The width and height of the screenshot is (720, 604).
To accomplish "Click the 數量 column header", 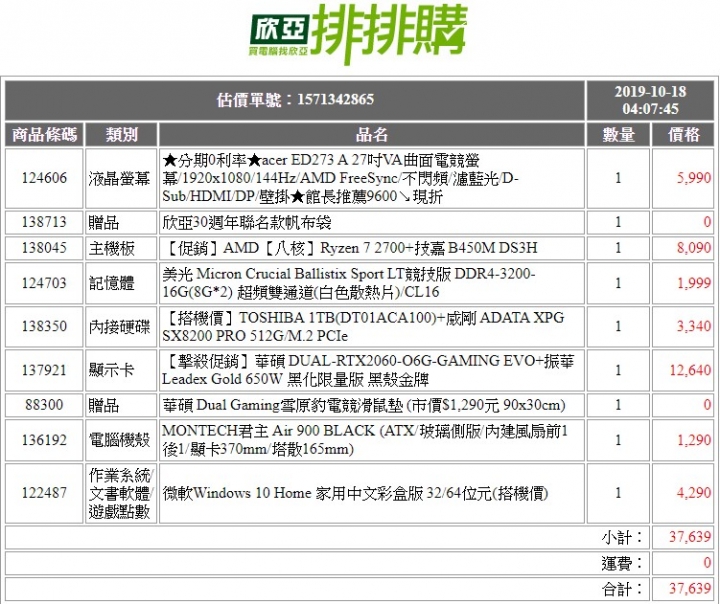I will [x=618, y=135].
